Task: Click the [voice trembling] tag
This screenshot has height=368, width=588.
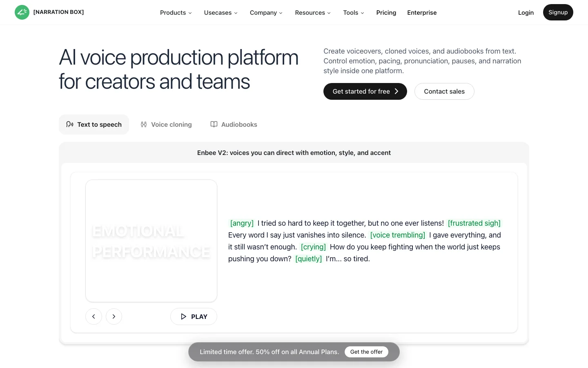Action: click(x=398, y=235)
